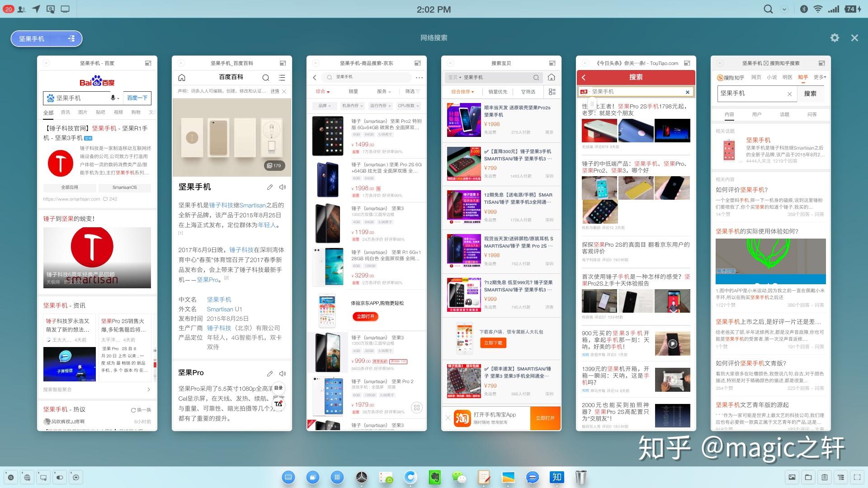
Task: Tap the microphone icon in Baidu search box
Action: pos(113,98)
